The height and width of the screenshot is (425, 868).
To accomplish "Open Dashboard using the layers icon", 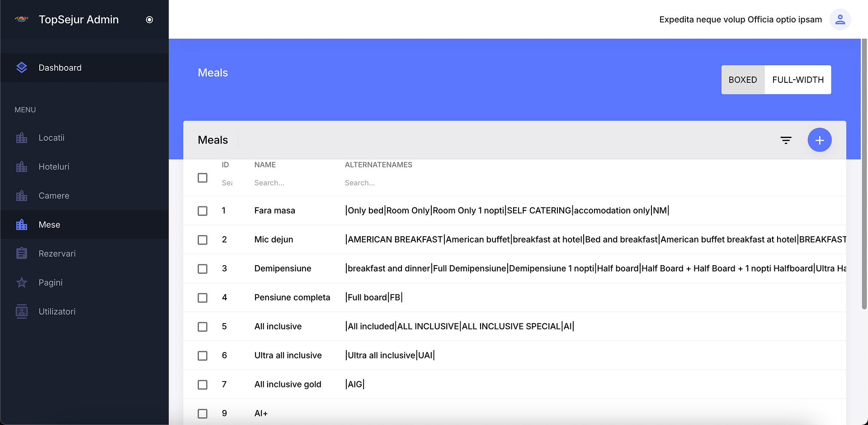I will point(21,67).
